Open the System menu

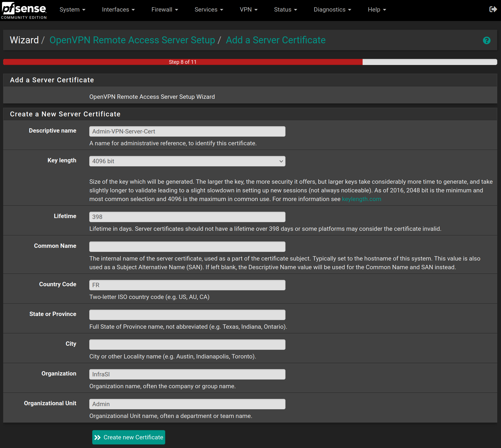pos(72,10)
